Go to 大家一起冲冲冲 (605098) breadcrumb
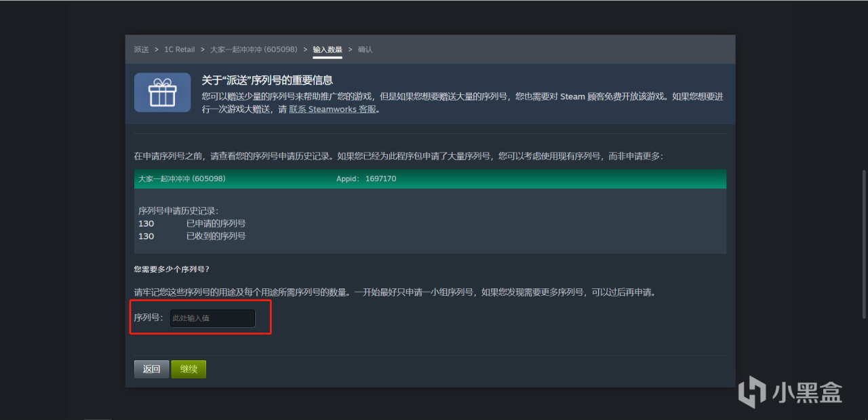The width and height of the screenshot is (868, 420). (254, 50)
